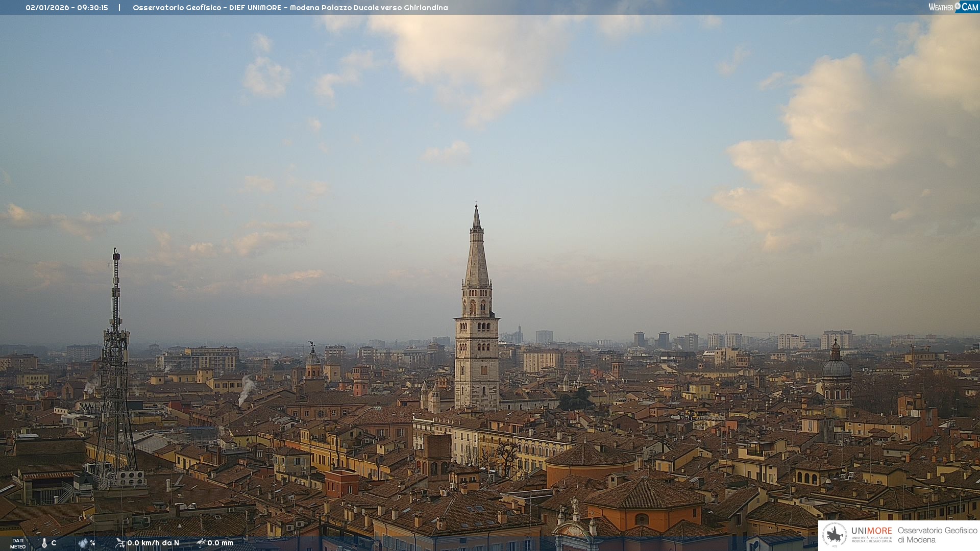This screenshot has width=980, height=551.
Task: Click the Ghirlandina tower spire tip
Action: click(x=476, y=206)
